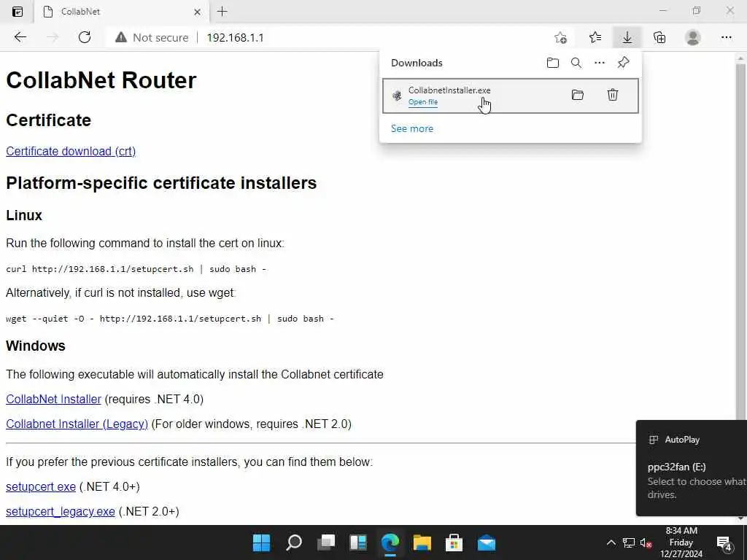The width and height of the screenshot is (747, 560).
Task: Click Open file under CollabnetInstaller.exe
Action: (422, 102)
